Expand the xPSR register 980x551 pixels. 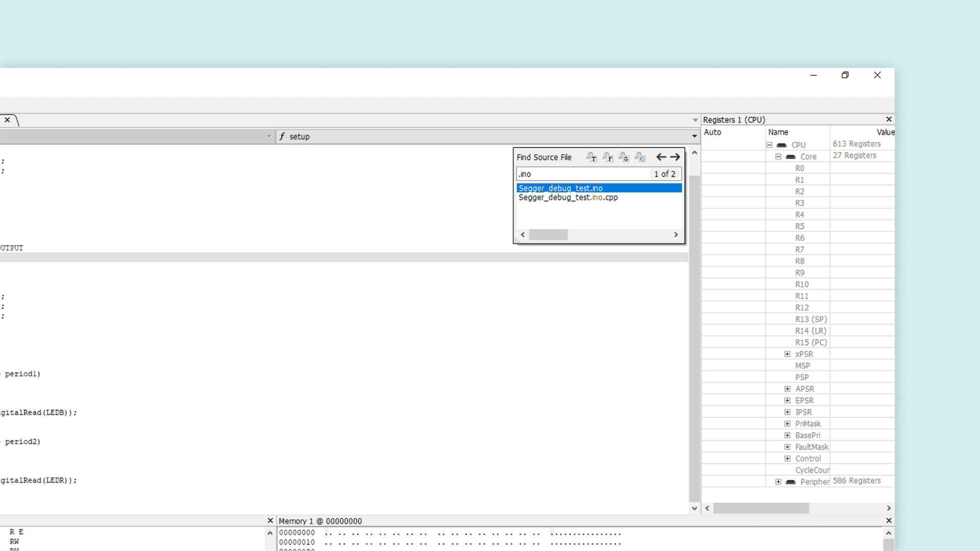point(788,354)
